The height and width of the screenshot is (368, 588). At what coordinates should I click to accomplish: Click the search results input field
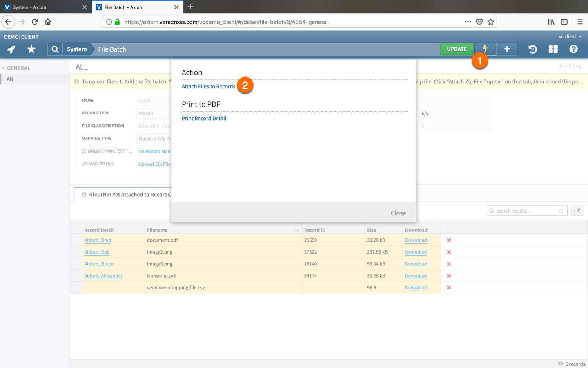click(x=526, y=211)
